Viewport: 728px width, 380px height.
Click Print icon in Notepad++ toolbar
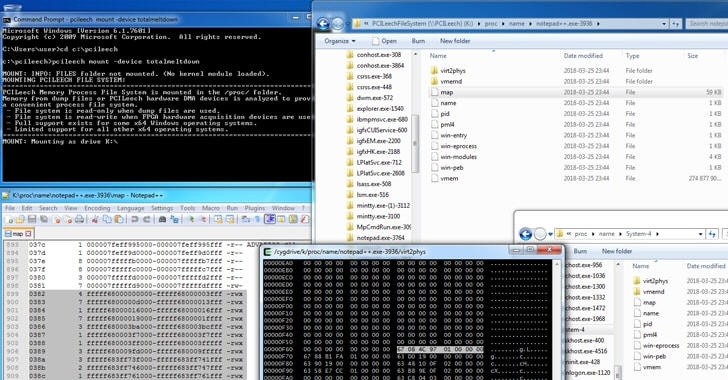pyautogui.click(x=79, y=219)
